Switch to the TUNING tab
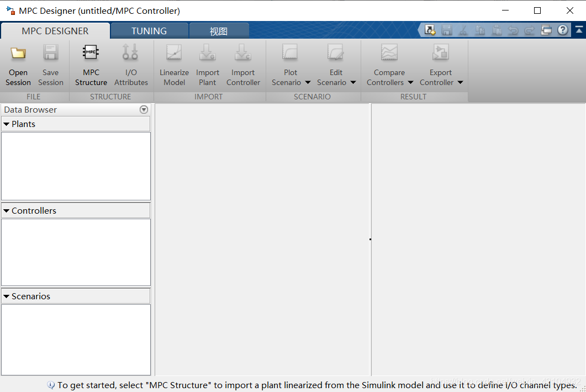Screen dimensions: 586x392 pos(149,31)
